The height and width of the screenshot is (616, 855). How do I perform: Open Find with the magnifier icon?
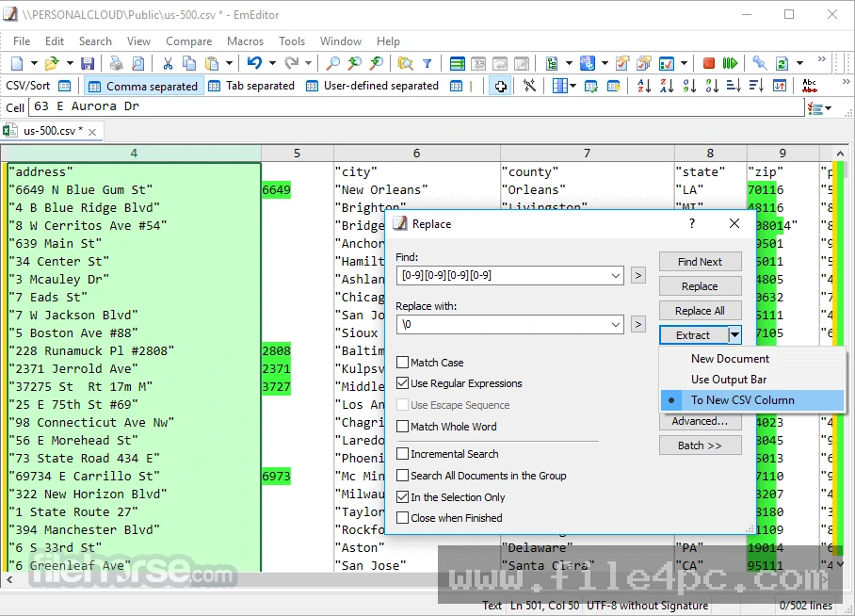tap(332, 63)
